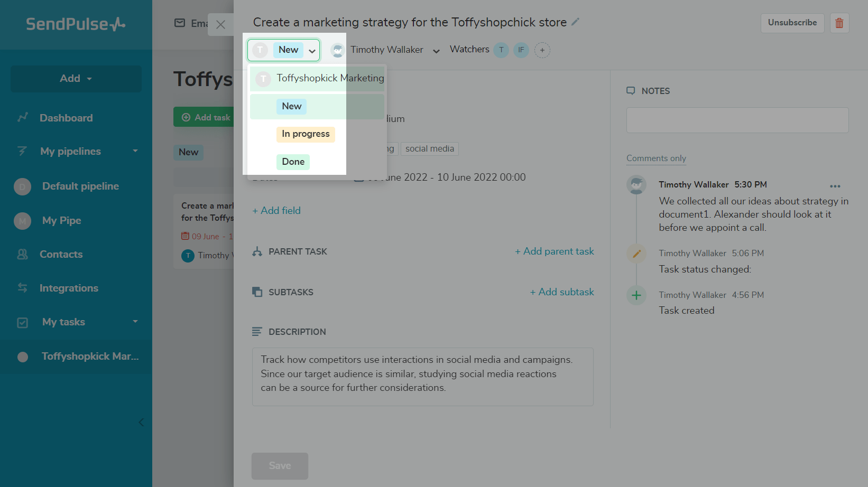Click the My Pipe M avatar
This screenshot has height=487, width=868.
[22, 221]
